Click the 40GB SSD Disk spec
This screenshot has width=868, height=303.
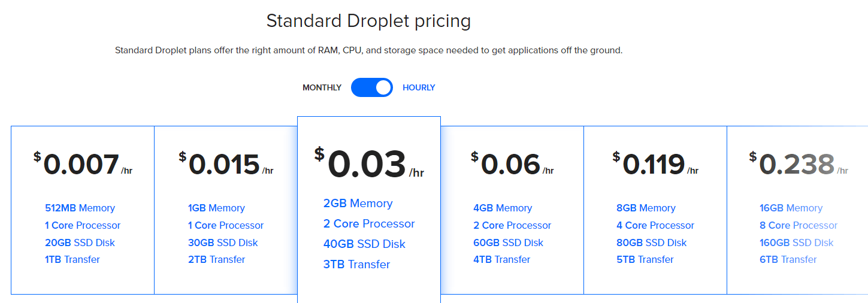[364, 244]
